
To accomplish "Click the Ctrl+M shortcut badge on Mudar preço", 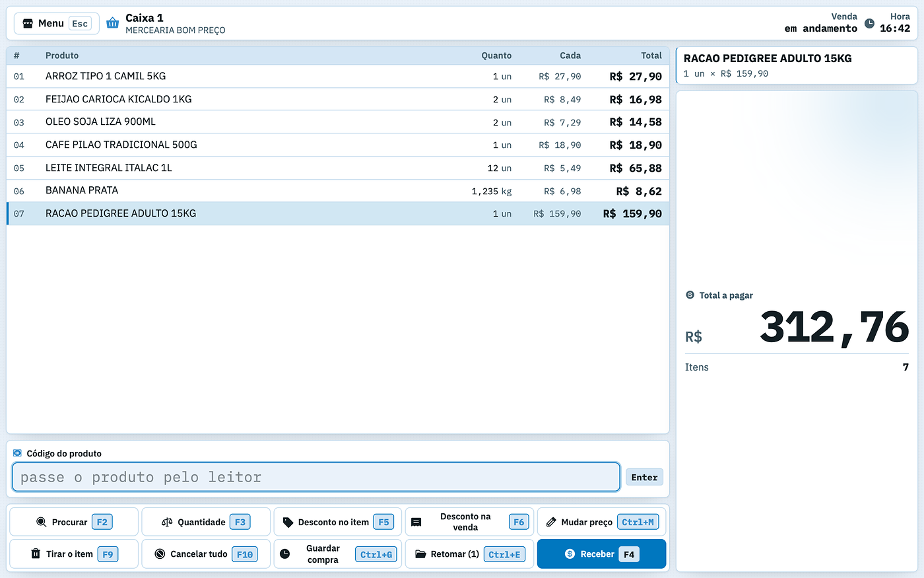I will [x=638, y=522].
